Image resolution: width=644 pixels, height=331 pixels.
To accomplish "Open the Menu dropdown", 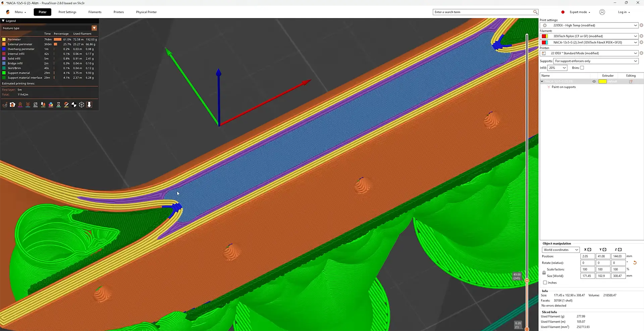I will [20, 12].
